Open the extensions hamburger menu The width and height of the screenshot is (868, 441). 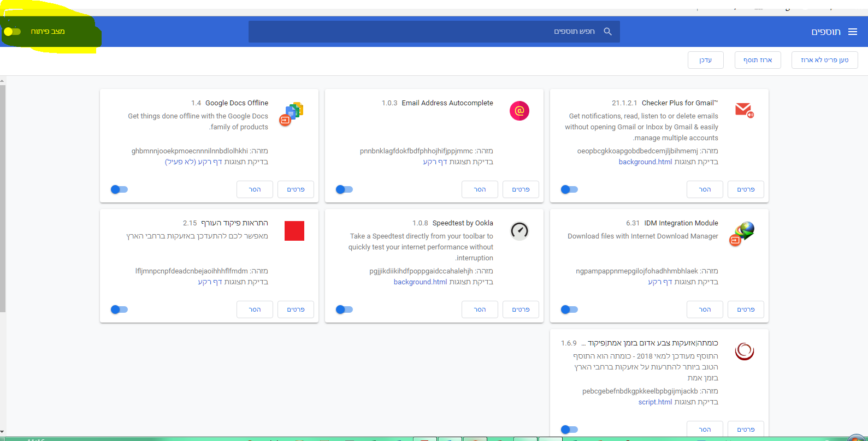(x=853, y=32)
